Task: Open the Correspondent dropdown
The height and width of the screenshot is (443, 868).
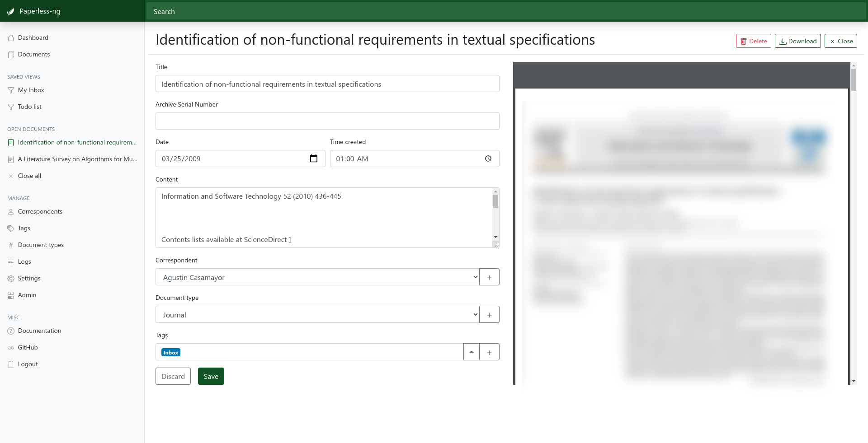Action: tap(317, 277)
